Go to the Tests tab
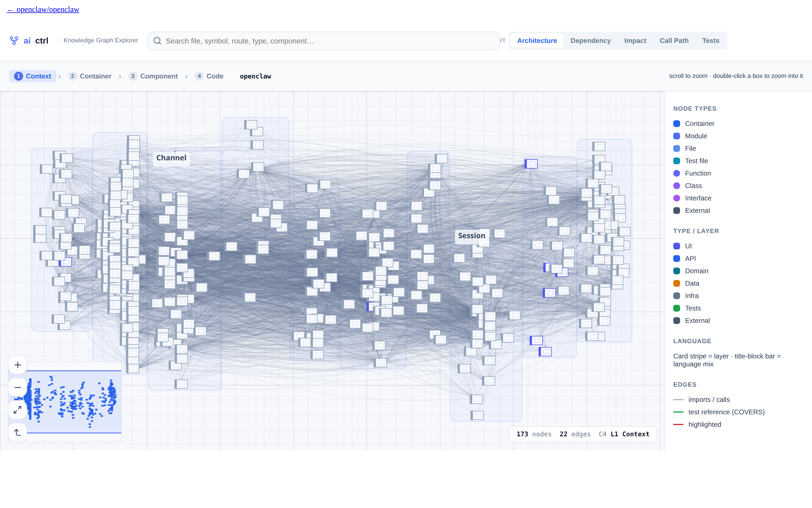The image size is (812, 508). click(710, 41)
